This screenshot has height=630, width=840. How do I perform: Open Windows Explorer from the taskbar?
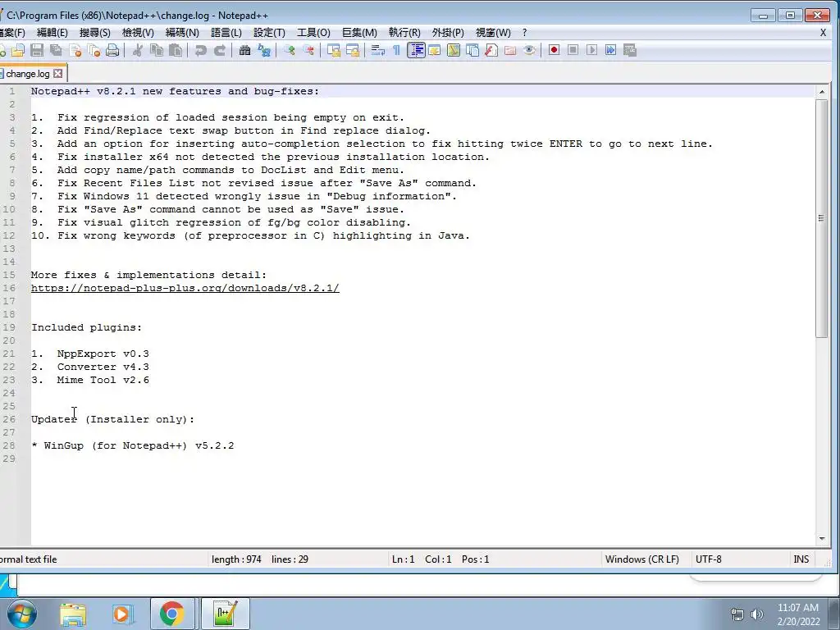[x=73, y=614]
